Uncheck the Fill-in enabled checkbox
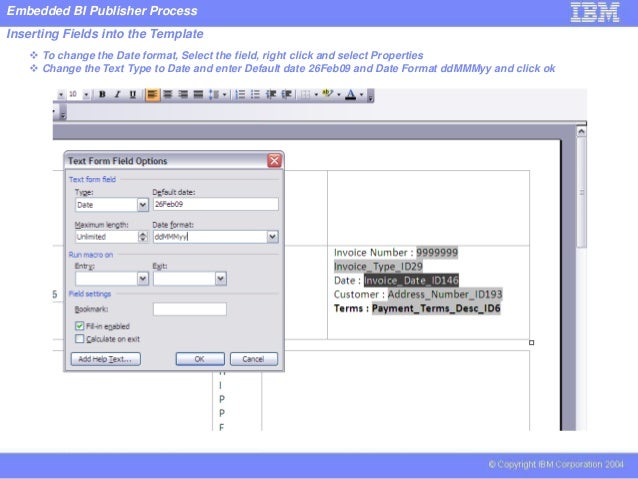This screenshot has width=638, height=479. 80,326
